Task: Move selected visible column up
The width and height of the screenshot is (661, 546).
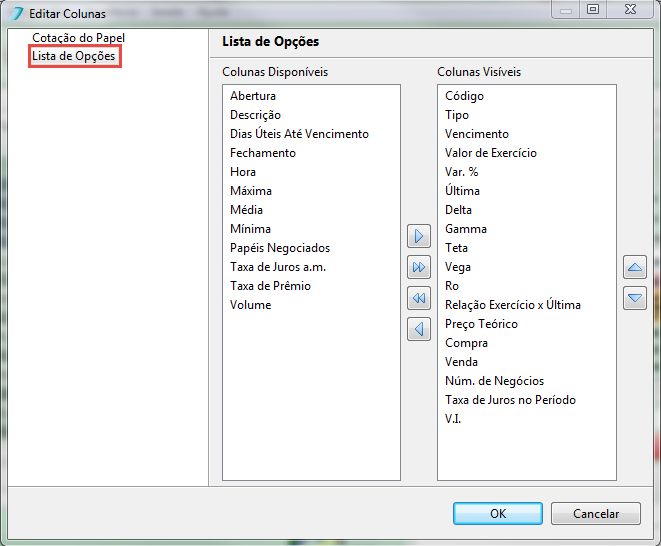Action: [634, 267]
